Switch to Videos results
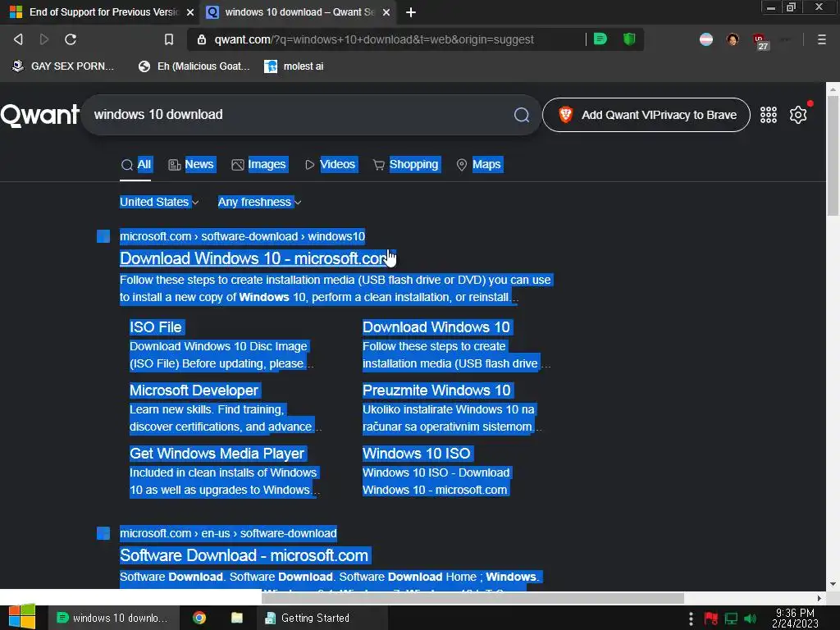The height and width of the screenshot is (630, 840). coord(331,164)
